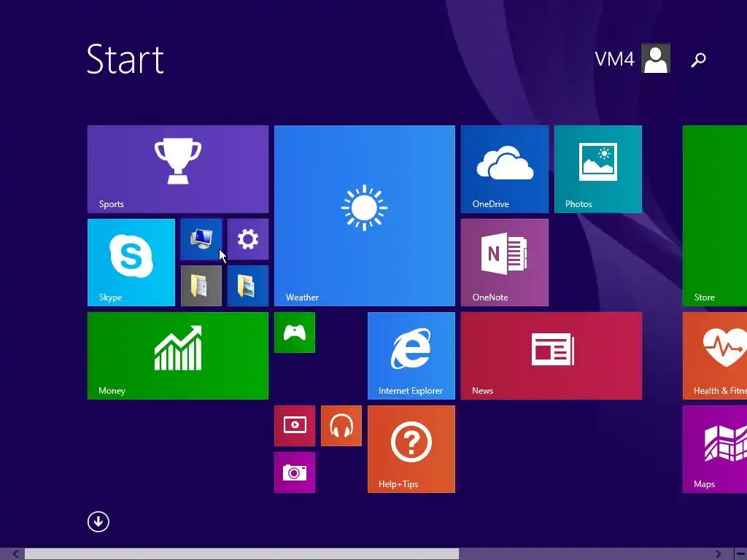Open the OneDrive tile
The image size is (747, 560).
(x=505, y=169)
